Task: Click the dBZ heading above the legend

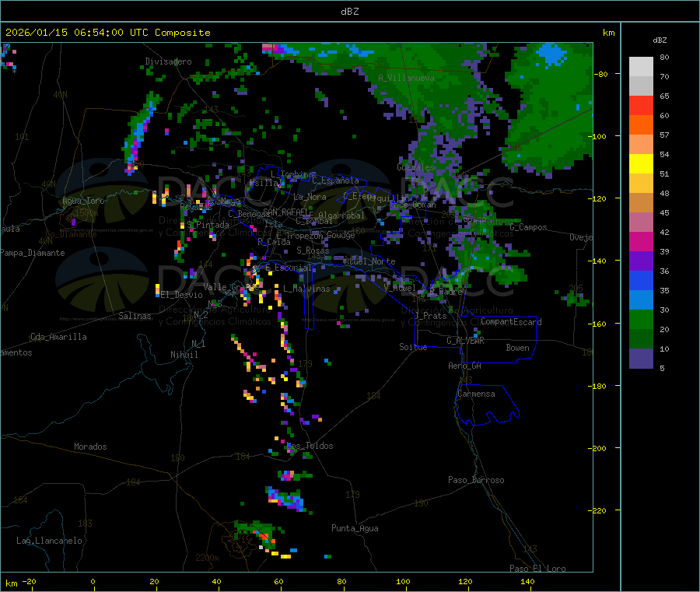Action: pyautogui.click(x=660, y=40)
